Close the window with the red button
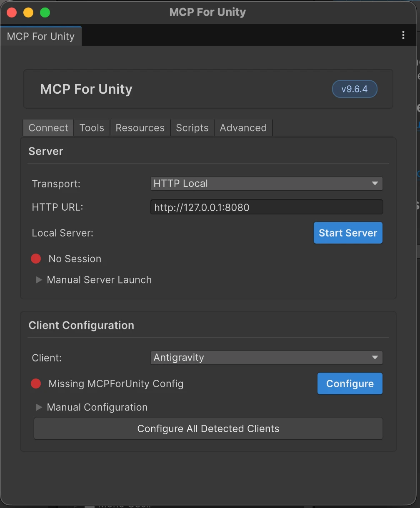Screen dimensions: 420x508 (12, 12)
